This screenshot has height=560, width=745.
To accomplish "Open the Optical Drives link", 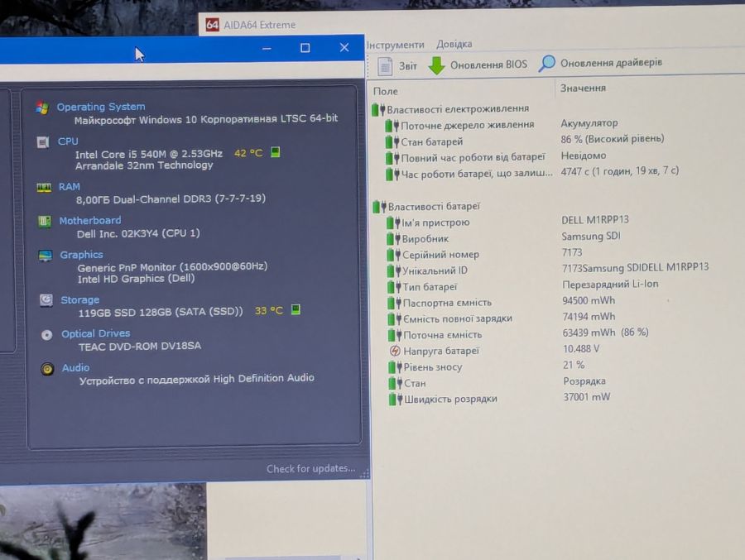I will 95,333.
